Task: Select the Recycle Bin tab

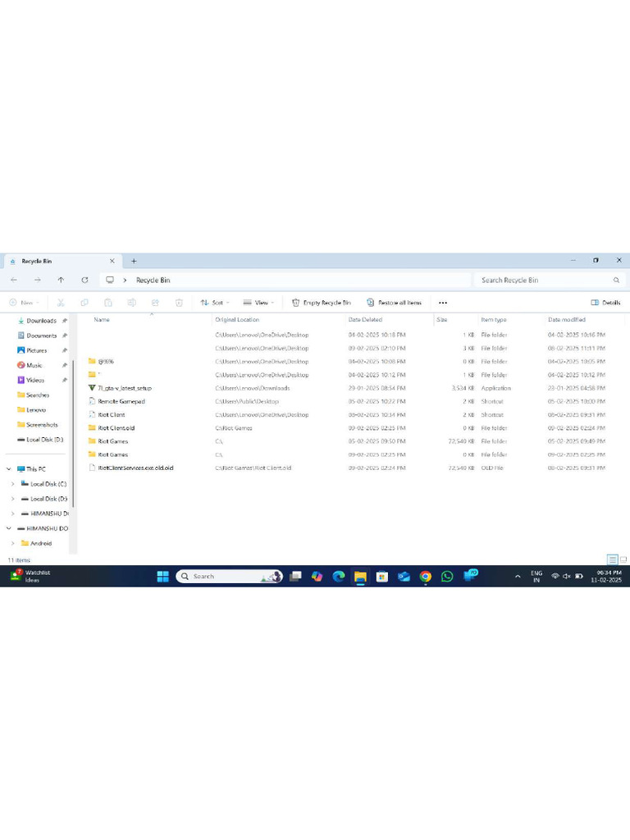Action: click(x=62, y=261)
